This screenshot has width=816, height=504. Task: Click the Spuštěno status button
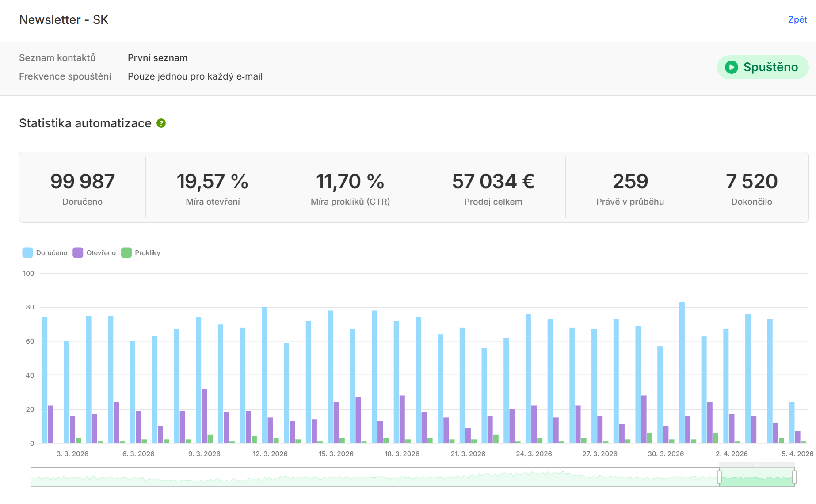(x=763, y=67)
